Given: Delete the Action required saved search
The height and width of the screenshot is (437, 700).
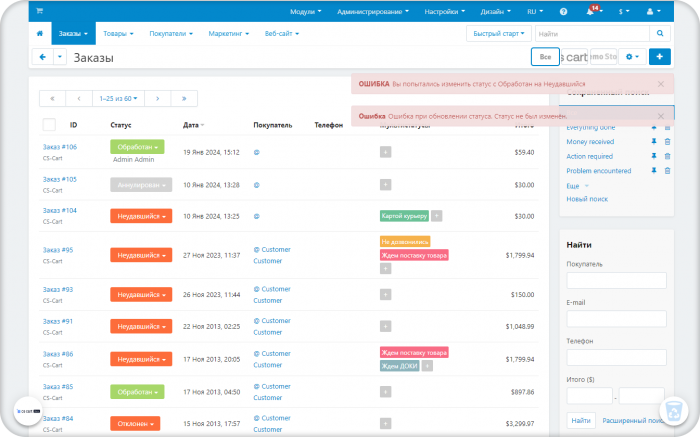Looking at the screenshot, I should (x=667, y=156).
